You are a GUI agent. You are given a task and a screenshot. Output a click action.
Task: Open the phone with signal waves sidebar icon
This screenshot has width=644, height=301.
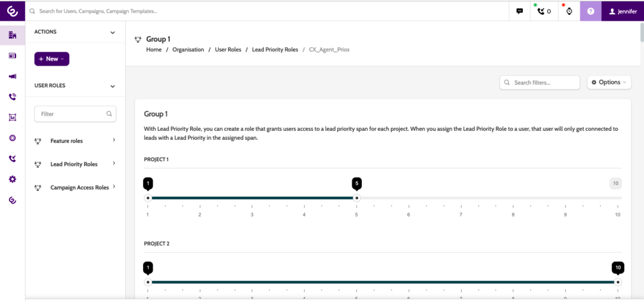click(12, 97)
